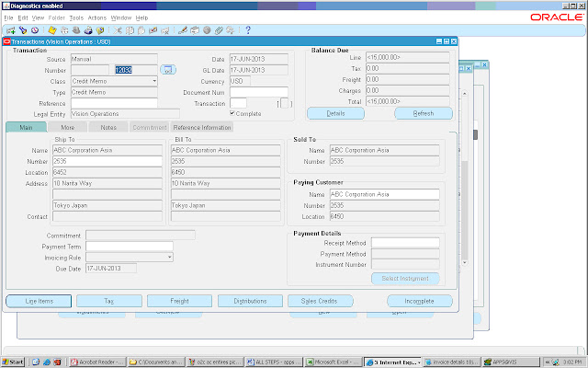The image size is (588, 368).
Task: Click the Paying Customer Name field
Action: pyautogui.click(x=385, y=194)
